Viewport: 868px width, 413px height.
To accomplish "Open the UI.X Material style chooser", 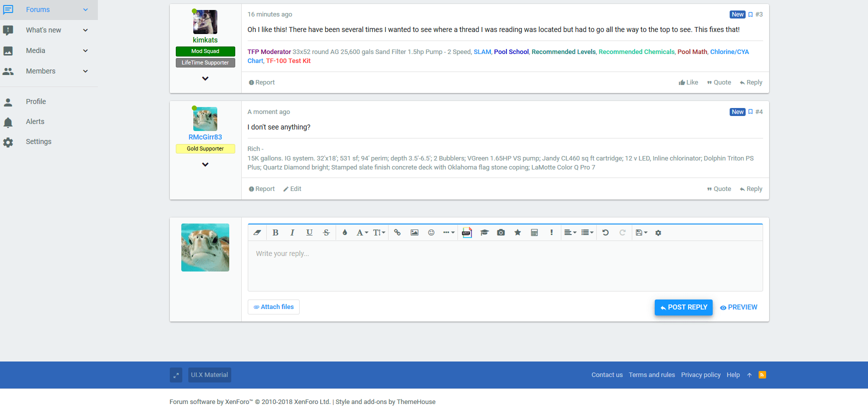I will tap(210, 375).
